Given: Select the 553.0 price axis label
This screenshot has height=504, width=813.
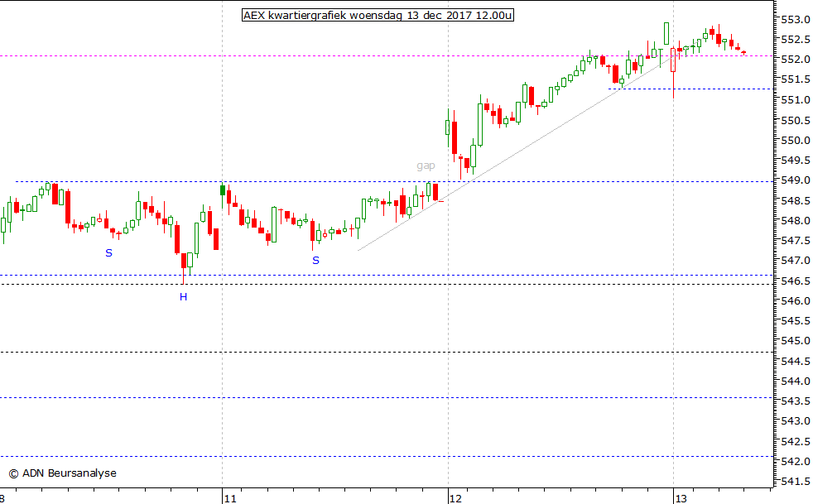Looking at the screenshot, I should [796, 20].
